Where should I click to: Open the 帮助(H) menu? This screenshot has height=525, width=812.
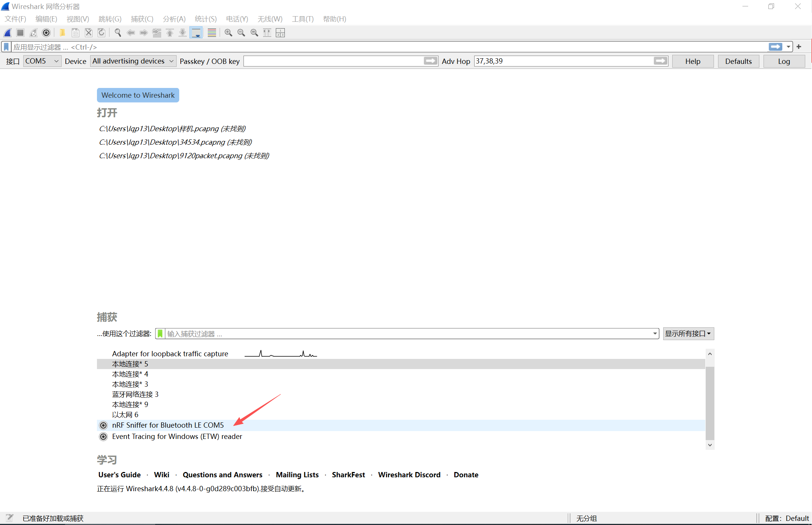click(x=334, y=19)
